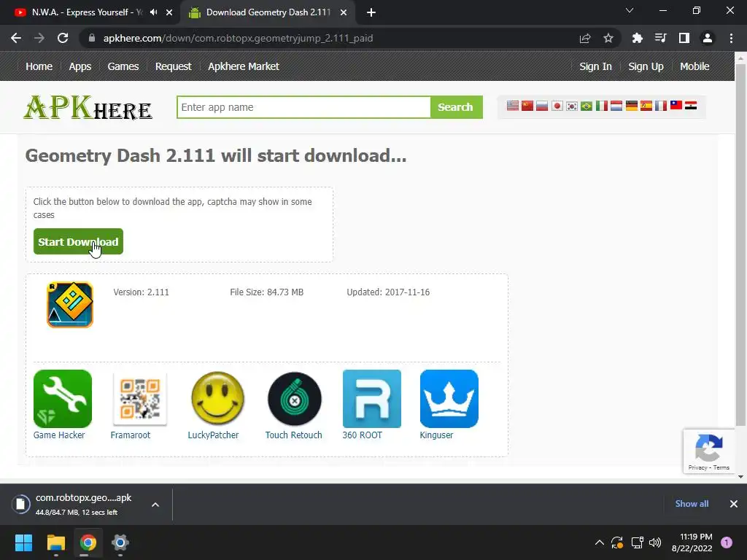
Task: Open the Request menu item
Action: coord(173,66)
